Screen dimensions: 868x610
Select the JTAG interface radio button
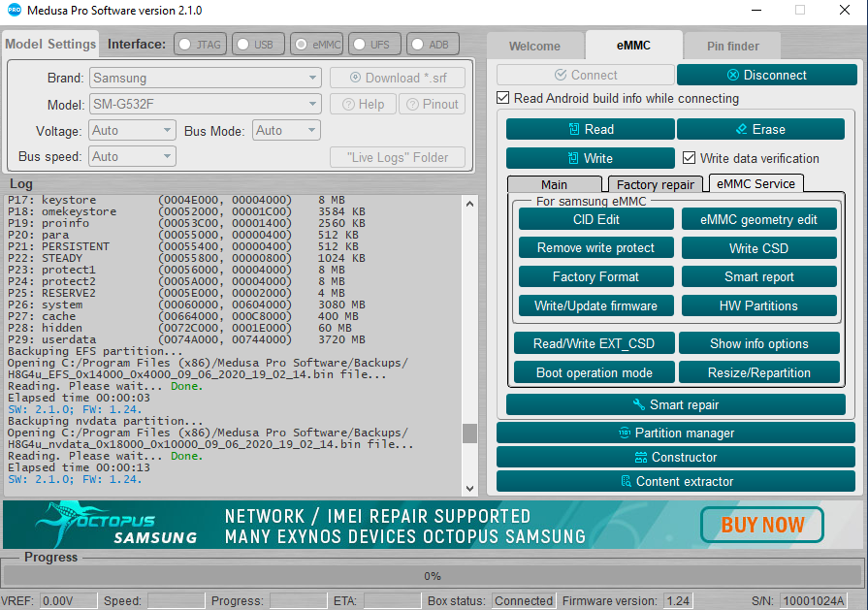[185, 45]
